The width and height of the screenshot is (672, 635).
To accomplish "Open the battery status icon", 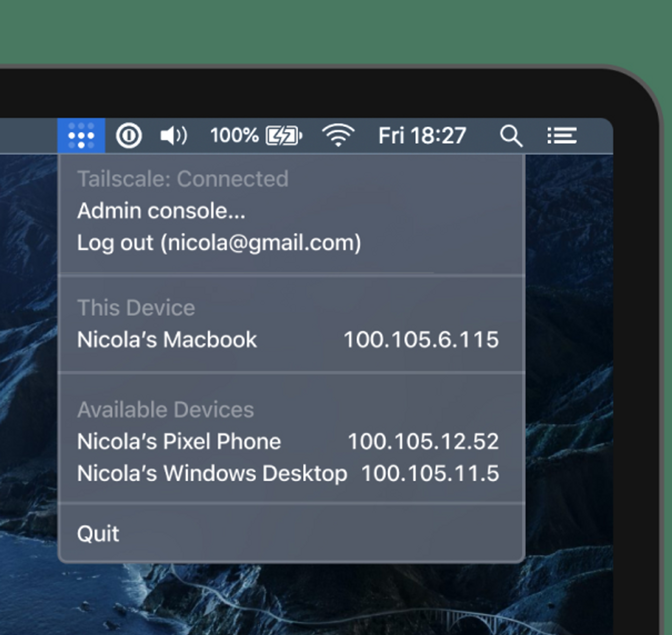I will pos(283,135).
